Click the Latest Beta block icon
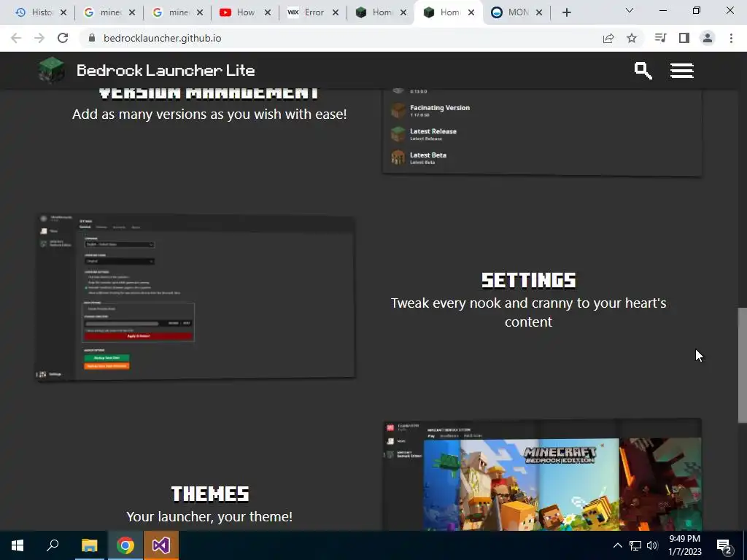The image size is (747, 560). coord(398,157)
